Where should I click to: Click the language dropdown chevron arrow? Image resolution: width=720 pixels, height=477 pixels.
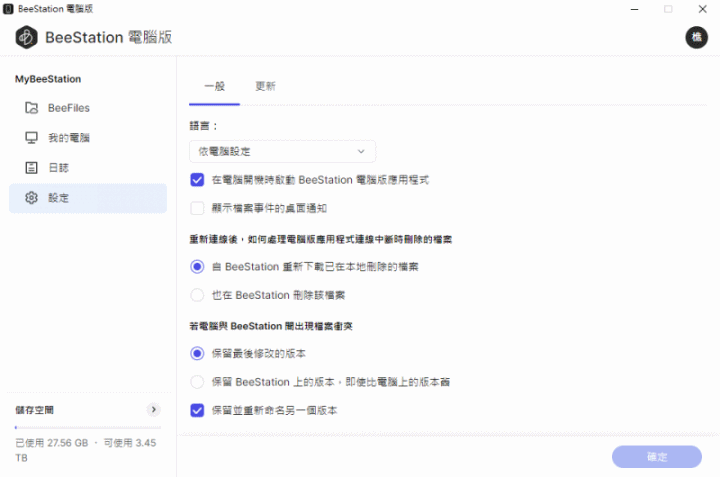coord(361,152)
